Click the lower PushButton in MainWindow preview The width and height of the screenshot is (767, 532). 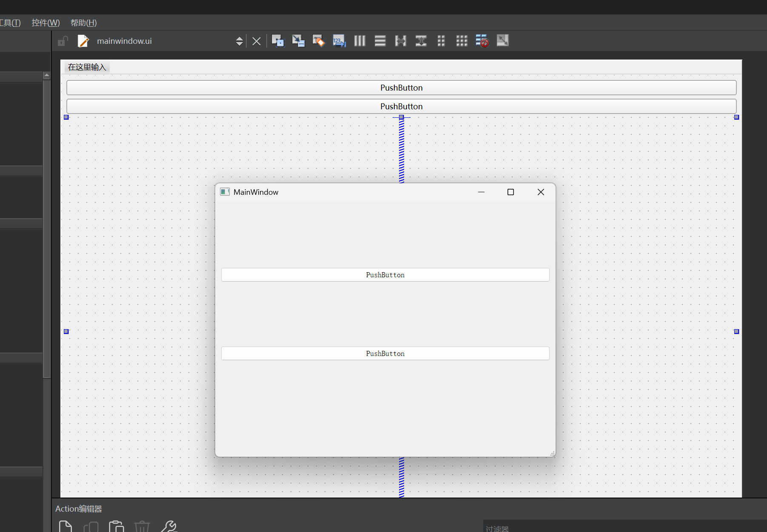(385, 353)
